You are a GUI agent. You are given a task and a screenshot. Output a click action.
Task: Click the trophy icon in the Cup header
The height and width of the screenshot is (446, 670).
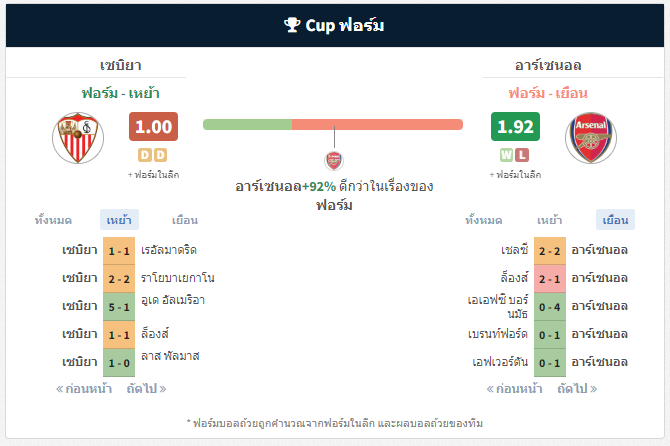[x=292, y=25]
